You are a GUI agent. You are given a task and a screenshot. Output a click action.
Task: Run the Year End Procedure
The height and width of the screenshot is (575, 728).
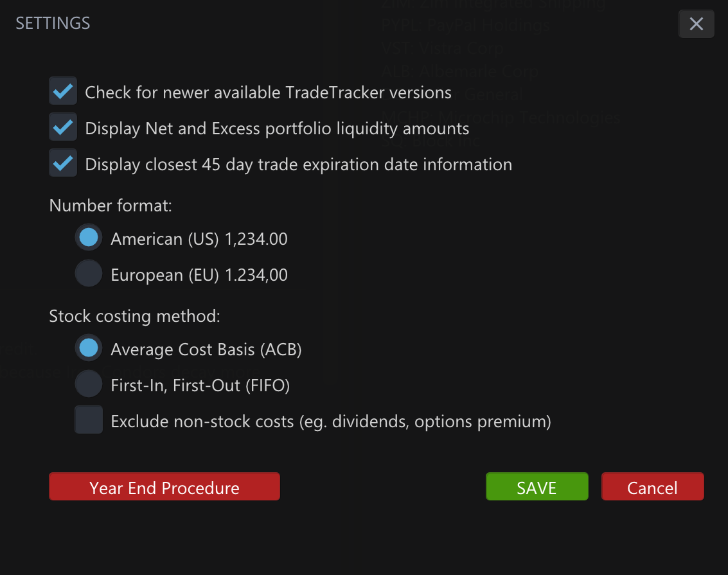coord(164,486)
